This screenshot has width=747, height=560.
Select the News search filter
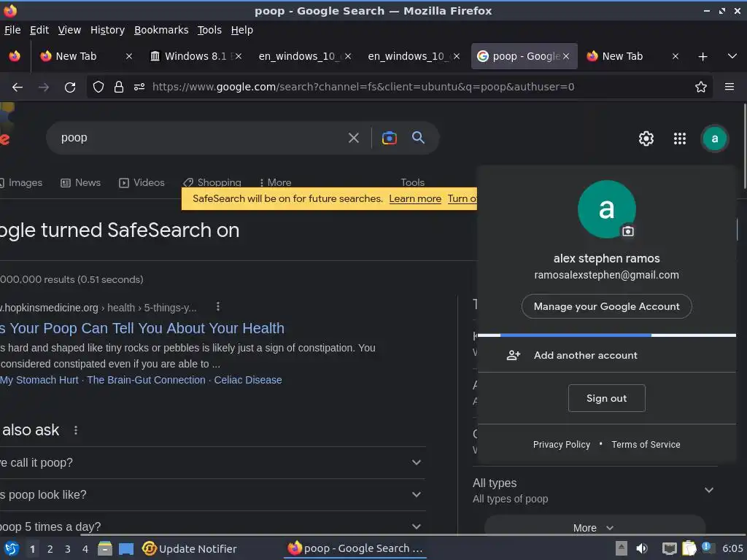[x=80, y=182]
